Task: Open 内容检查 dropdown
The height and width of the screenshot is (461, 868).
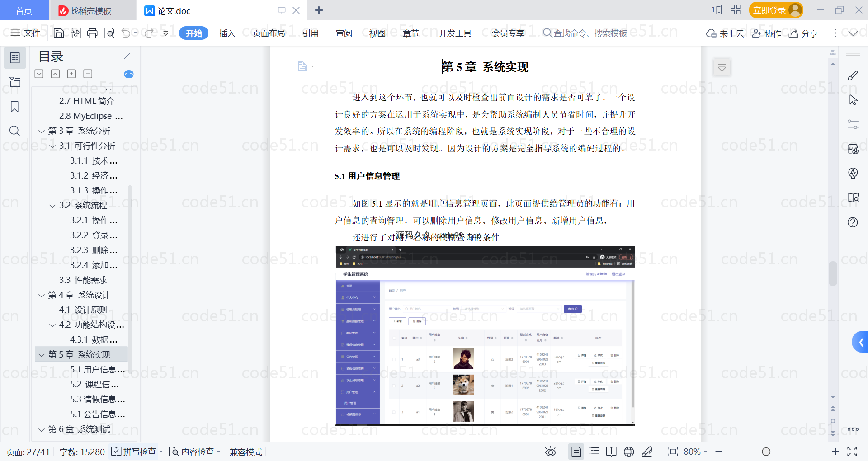Action: tap(194, 452)
